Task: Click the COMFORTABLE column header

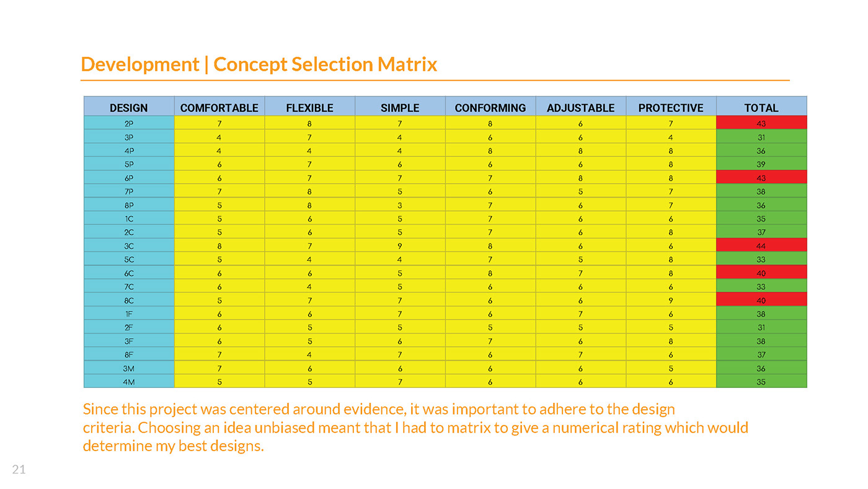Action: click(219, 107)
